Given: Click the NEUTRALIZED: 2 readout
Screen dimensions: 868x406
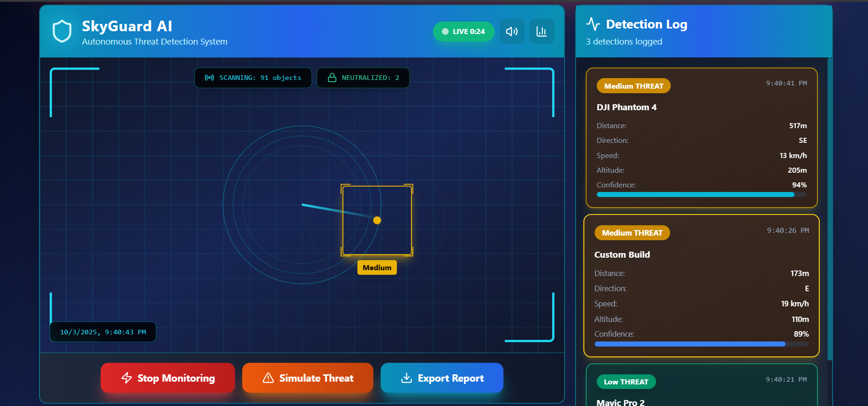Looking at the screenshot, I should [363, 78].
